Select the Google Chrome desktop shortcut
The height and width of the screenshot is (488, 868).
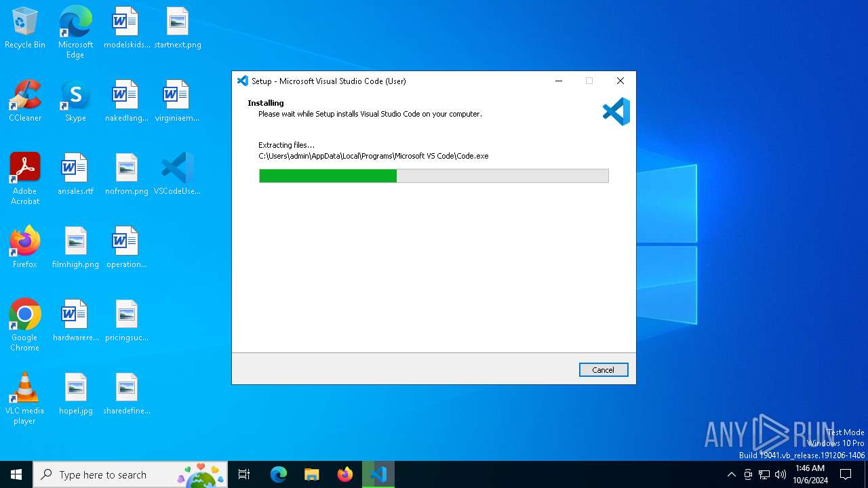click(25, 325)
